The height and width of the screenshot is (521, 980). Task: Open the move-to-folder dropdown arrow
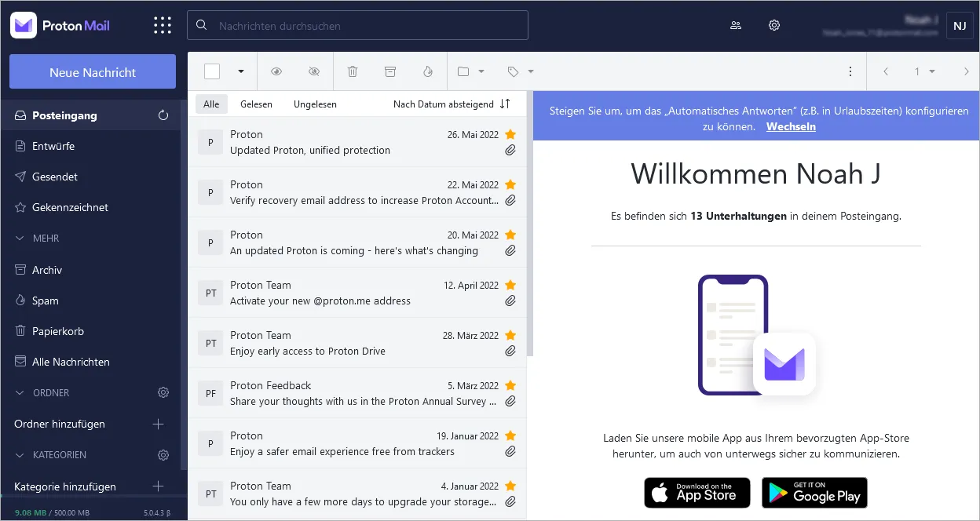481,71
